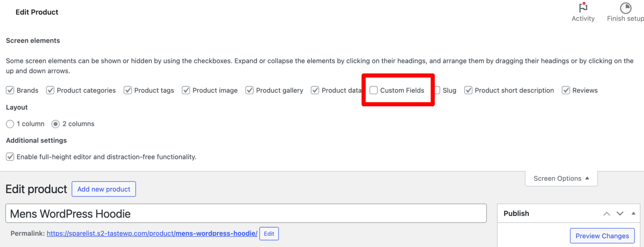This screenshot has width=644, height=247.
Task: Click the Activity flag icon
Action: [583, 8]
